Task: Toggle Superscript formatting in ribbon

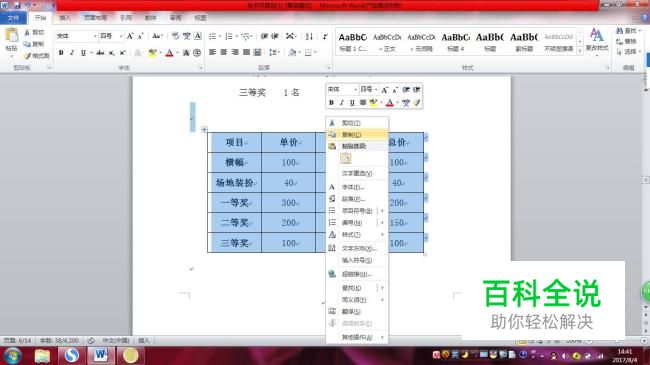Action: pyautogui.click(x=122, y=53)
